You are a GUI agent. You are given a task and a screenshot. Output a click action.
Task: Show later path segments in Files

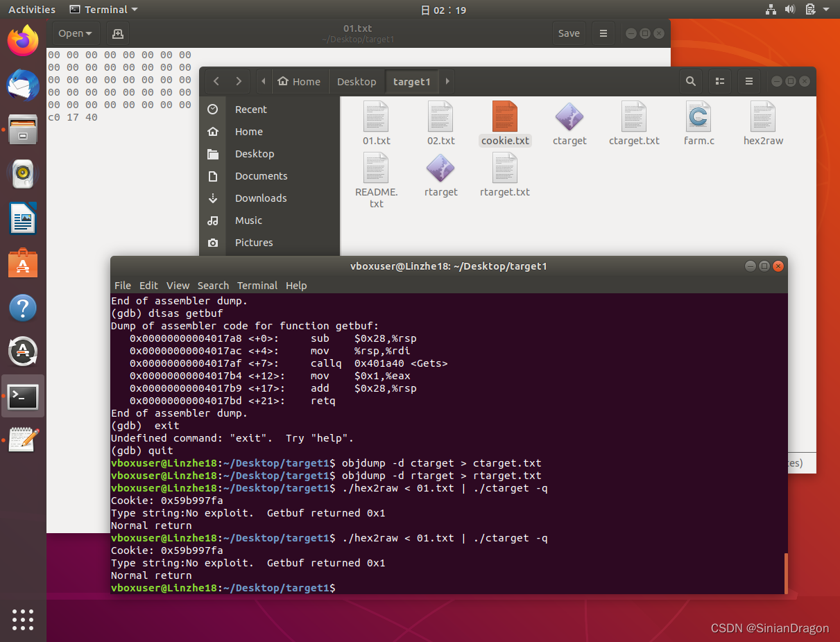click(447, 81)
